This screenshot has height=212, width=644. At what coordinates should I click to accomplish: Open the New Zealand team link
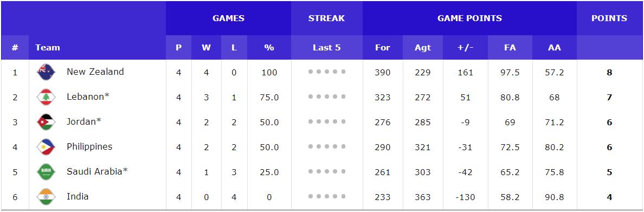point(95,72)
